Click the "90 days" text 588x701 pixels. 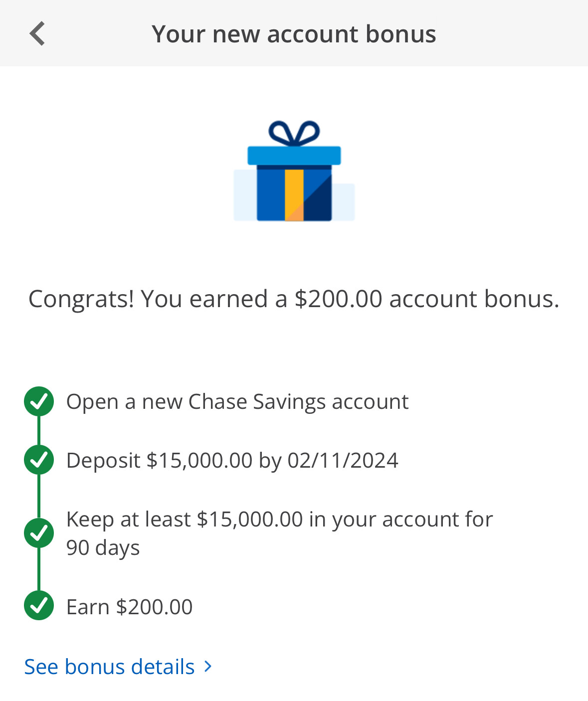[103, 547]
